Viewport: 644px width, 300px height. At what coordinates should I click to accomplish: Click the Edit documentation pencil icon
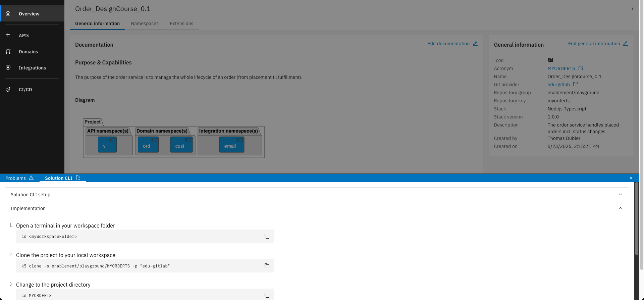point(475,44)
